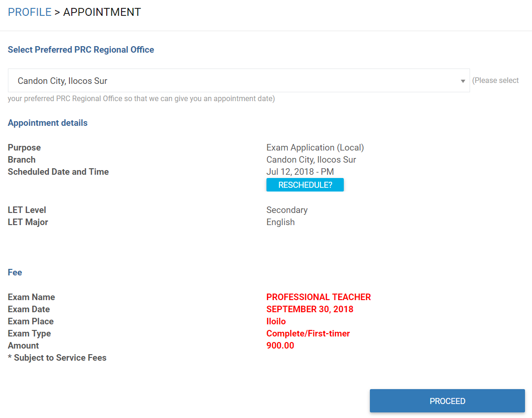Click the Secondary LET level value

[x=287, y=210]
